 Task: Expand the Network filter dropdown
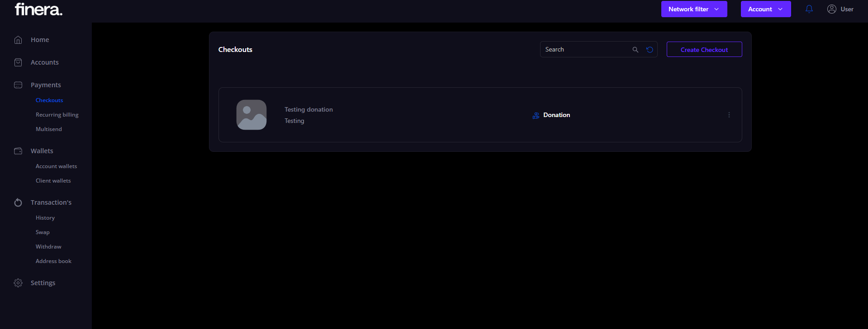(694, 9)
